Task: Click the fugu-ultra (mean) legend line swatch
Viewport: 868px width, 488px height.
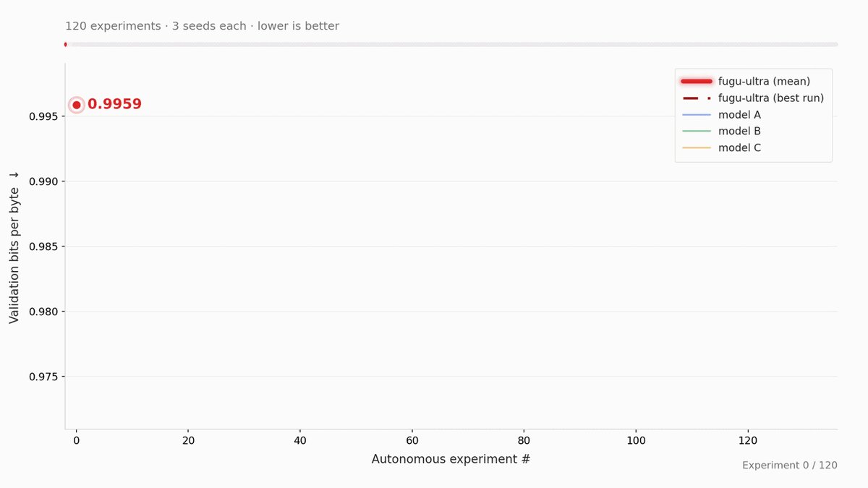Action: (697, 81)
